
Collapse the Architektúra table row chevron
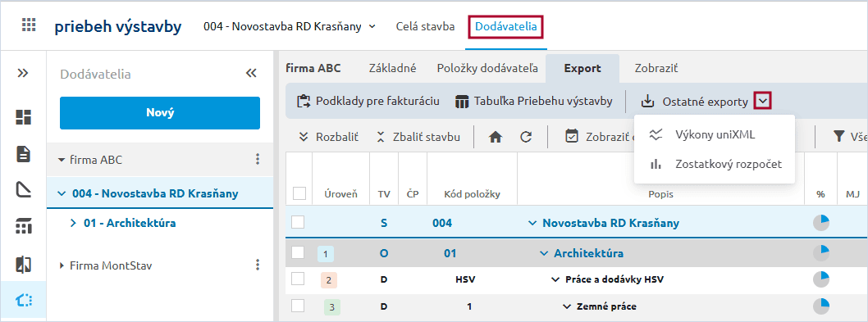coord(544,253)
